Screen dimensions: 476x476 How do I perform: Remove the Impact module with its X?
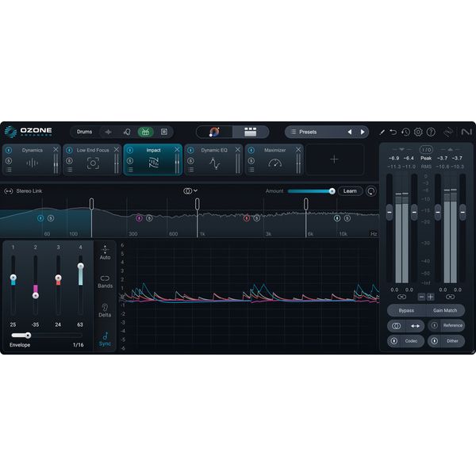177,149
